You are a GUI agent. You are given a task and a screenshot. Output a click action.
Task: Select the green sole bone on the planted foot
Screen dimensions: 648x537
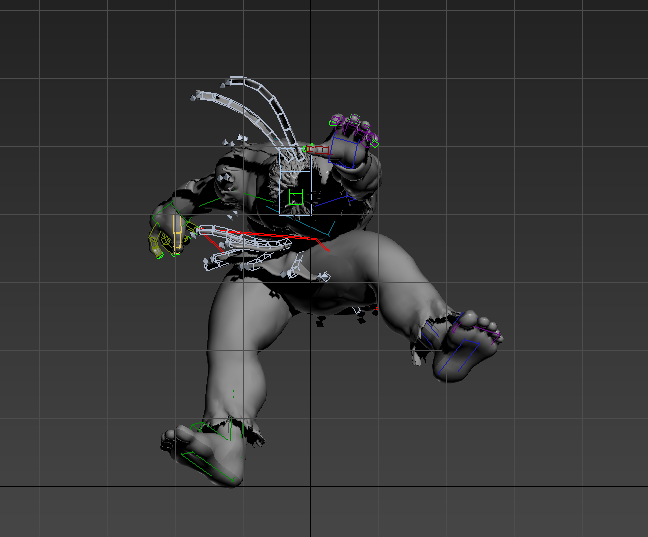pos(208,467)
